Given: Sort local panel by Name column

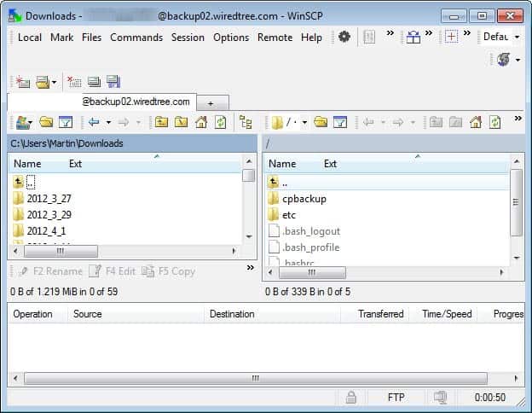Looking at the screenshot, I should tap(27, 164).
